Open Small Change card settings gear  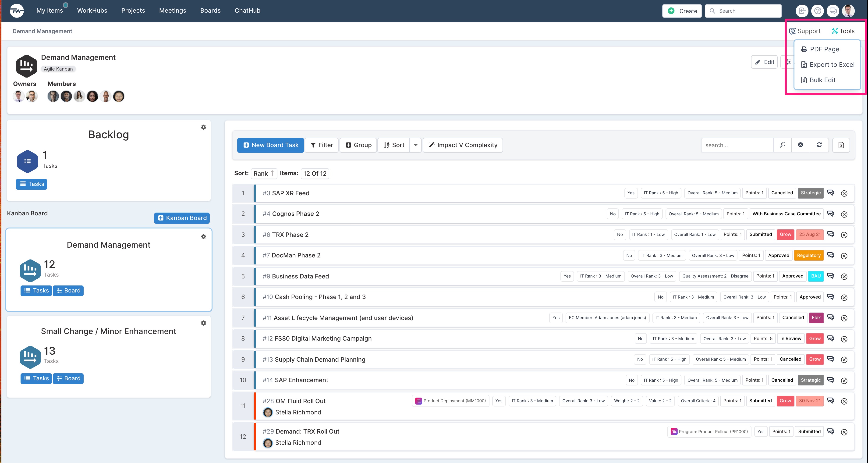tap(204, 323)
